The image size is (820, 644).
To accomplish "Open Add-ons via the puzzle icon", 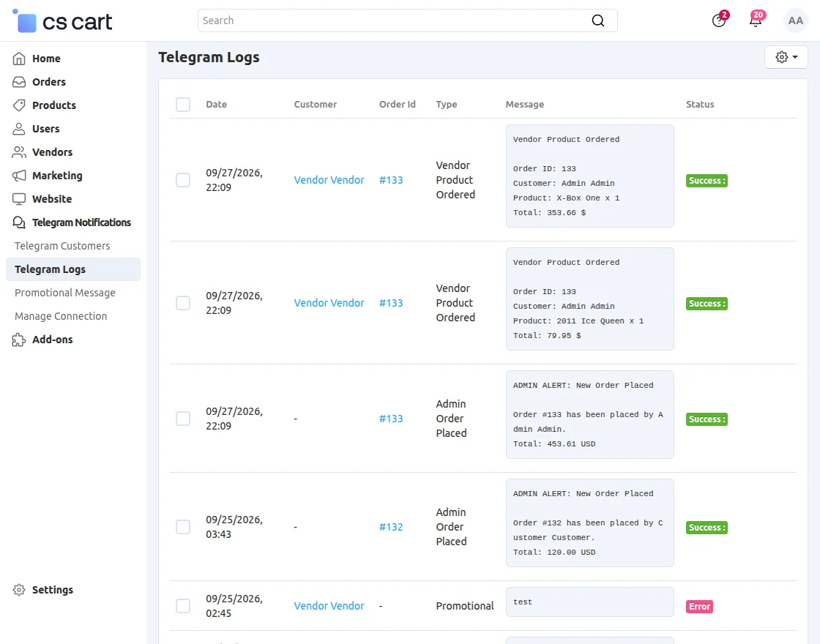I will (x=19, y=340).
